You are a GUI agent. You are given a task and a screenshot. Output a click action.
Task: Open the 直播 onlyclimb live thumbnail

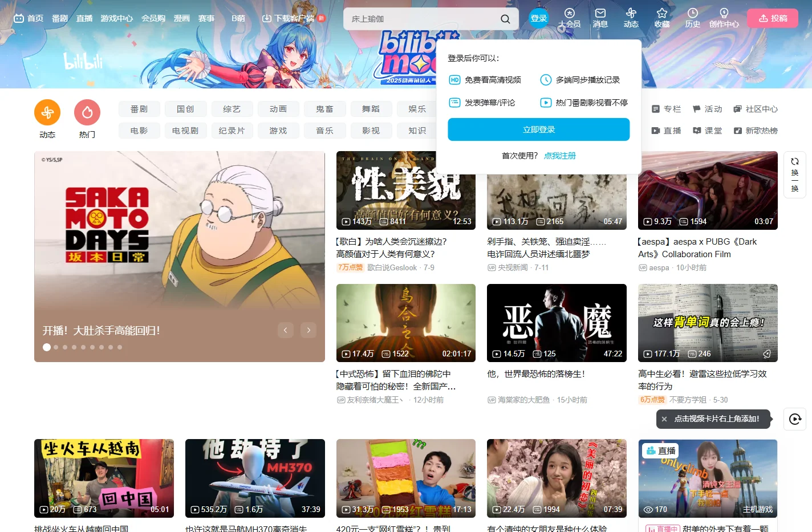pyautogui.click(x=708, y=478)
